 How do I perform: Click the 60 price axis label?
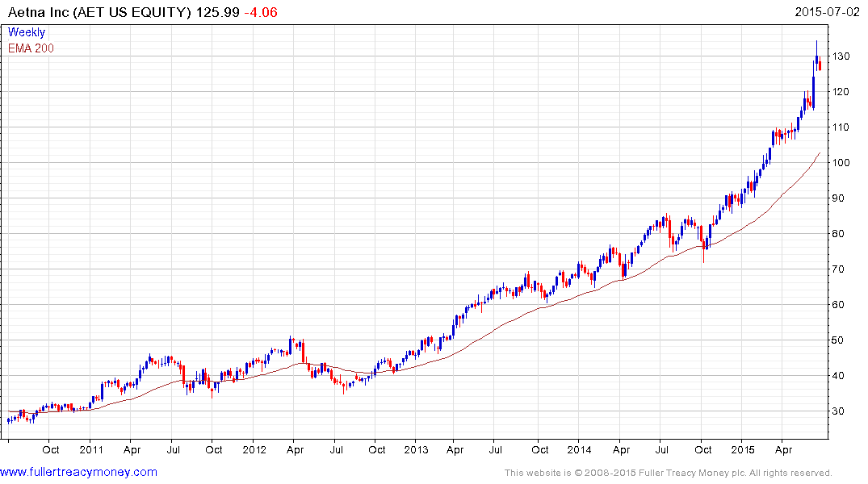point(838,305)
